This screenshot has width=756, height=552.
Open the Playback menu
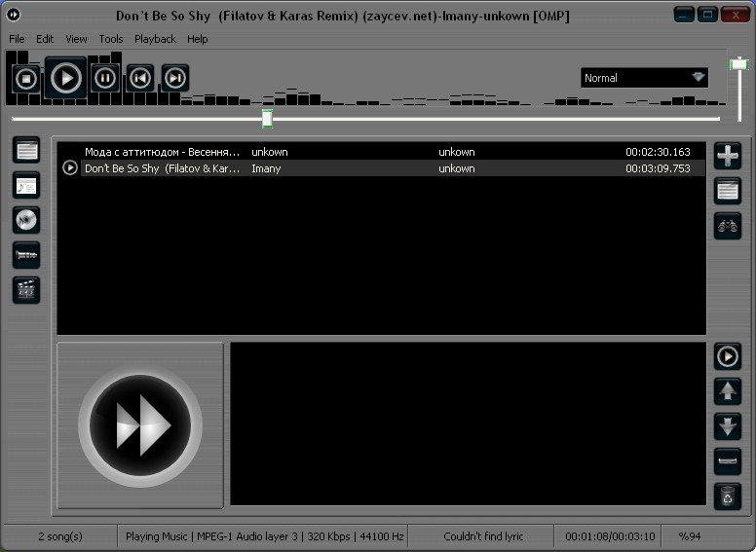[155, 39]
